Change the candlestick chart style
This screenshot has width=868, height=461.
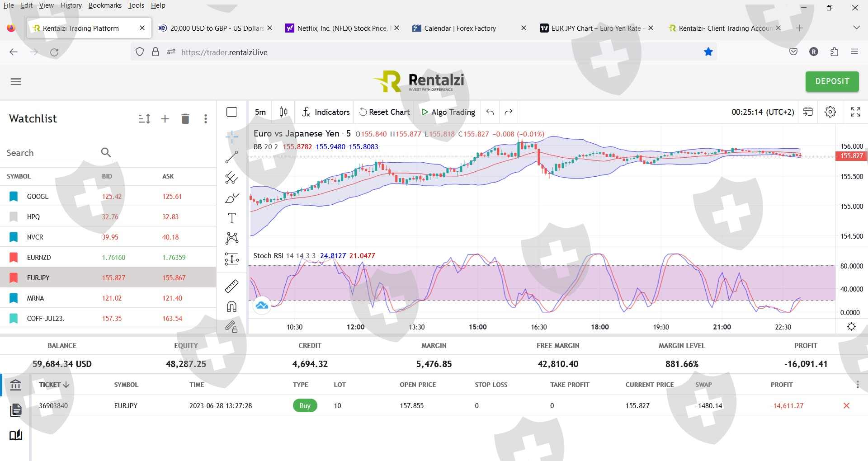(283, 112)
